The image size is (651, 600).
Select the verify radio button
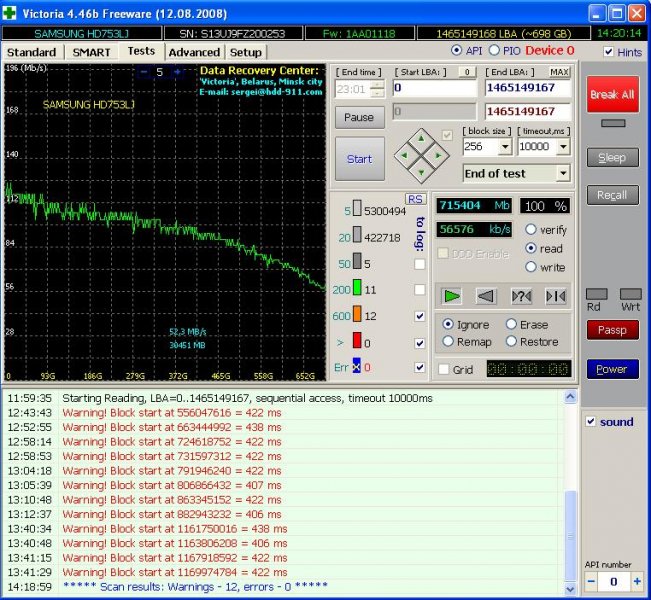point(531,229)
